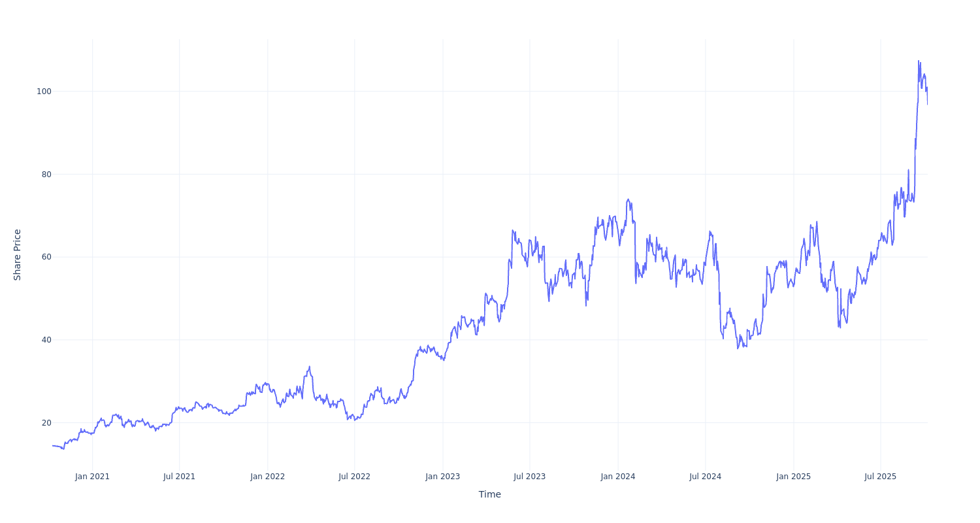Viewport: 980px width, 523px height.
Task: Click the 80 y-axis tick label
Action: click(x=46, y=175)
